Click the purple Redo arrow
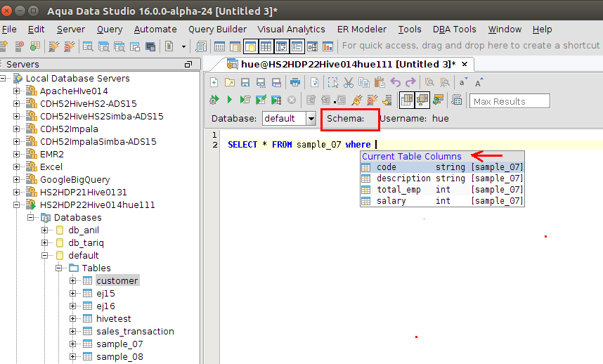Viewport: 603px width, 364px height. 410,82
